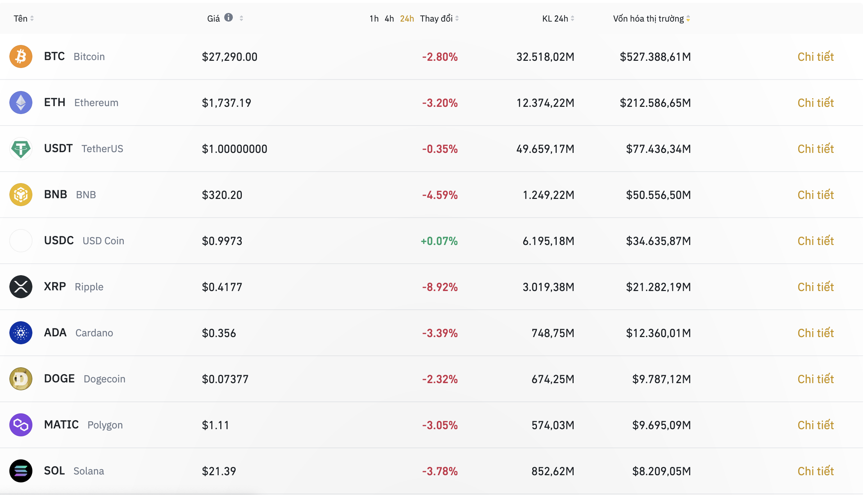The height and width of the screenshot is (495, 868).
Task: Open Chi tiết for XRP
Action: 815,287
